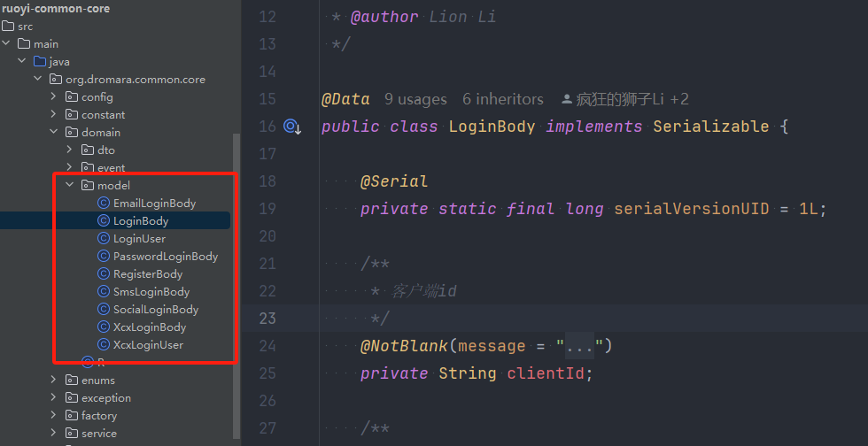The image size is (868, 446).
Task: Click the config package folder icon
Action: (71, 97)
